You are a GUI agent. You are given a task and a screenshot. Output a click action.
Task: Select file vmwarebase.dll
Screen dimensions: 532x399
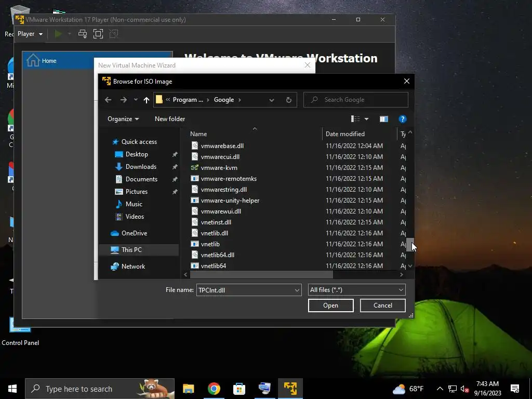click(222, 146)
